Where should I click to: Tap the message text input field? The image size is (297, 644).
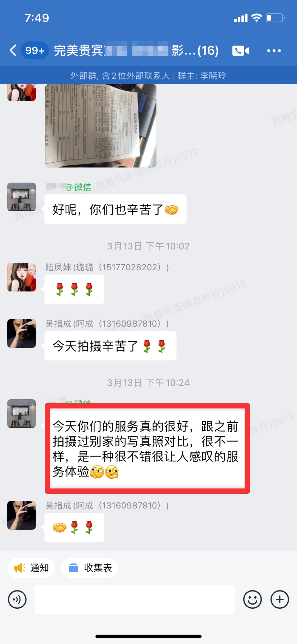coord(135,599)
